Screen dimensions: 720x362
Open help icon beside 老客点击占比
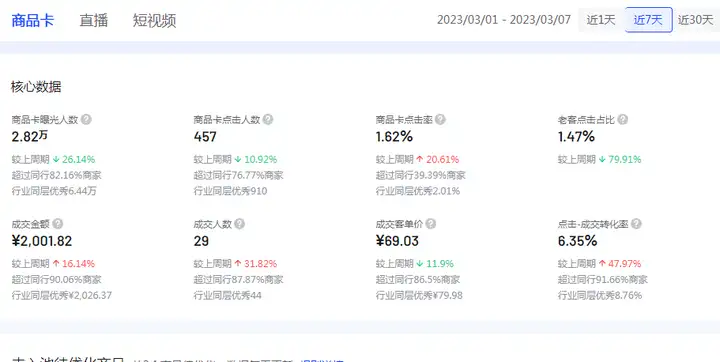tap(622, 120)
